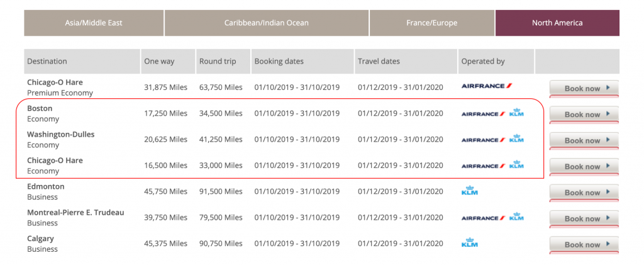Select the North America tab
Viewport: 644px width, 265px height.
(557, 23)
